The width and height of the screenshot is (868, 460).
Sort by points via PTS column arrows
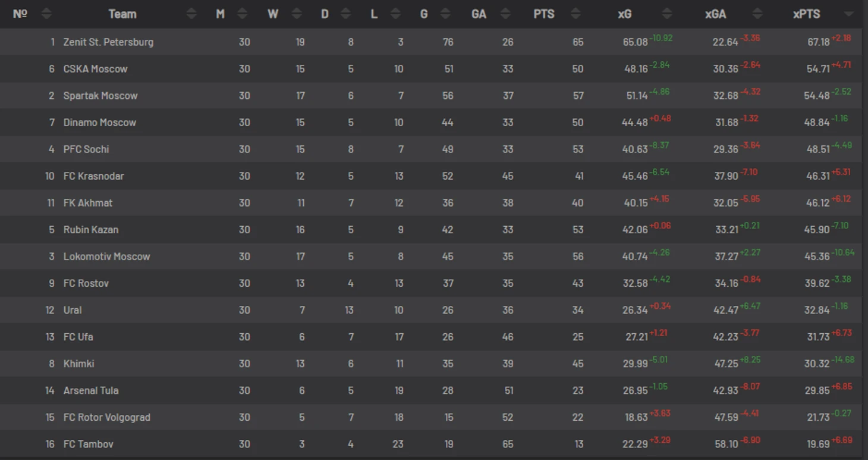click(575, 14)
